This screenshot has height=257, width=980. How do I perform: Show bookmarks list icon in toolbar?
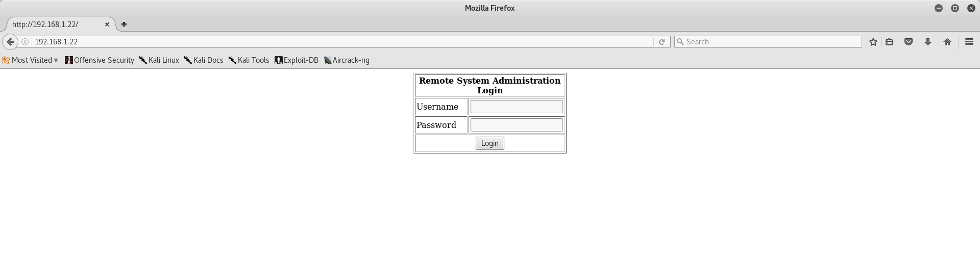pyautogui.click(x=889, y=42)
